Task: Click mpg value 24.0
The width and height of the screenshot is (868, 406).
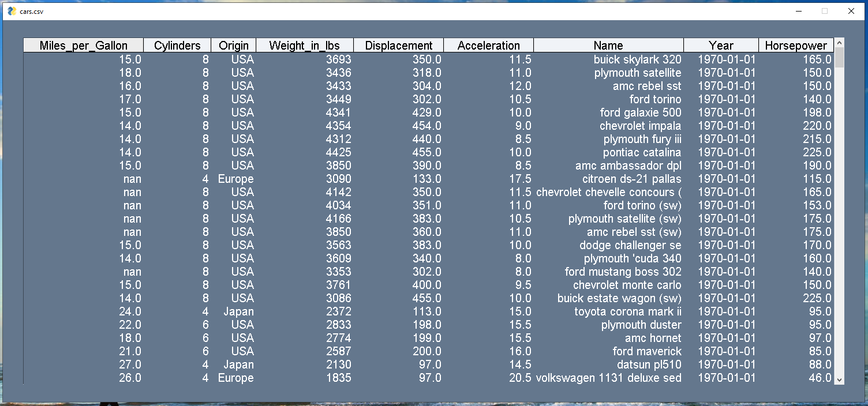Action: 130,311
